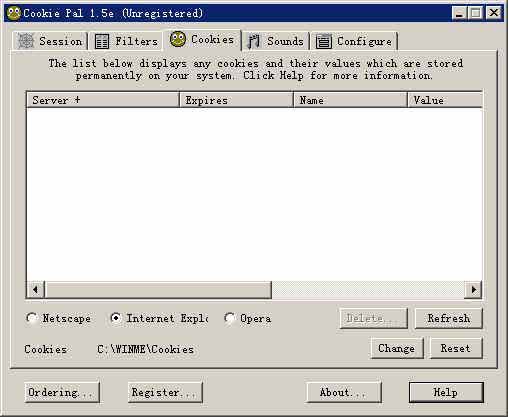Click the Sounds tab music note icon
Viewport: 508px width, 417px height.
click(x=254, y=42)
